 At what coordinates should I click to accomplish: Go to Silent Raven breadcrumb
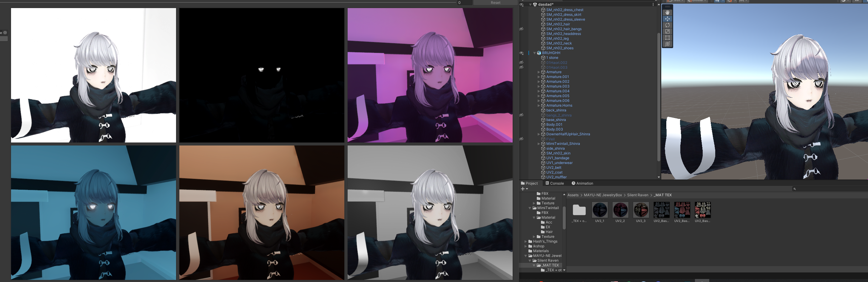coord(638,195)
